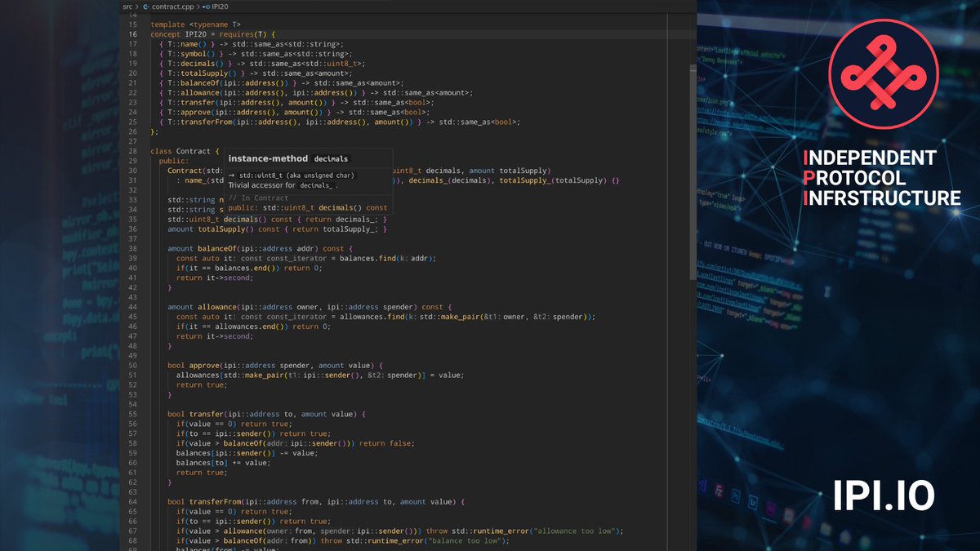
Task: Click the "instance-method" hover tooltip title
Action: (268, 158)
